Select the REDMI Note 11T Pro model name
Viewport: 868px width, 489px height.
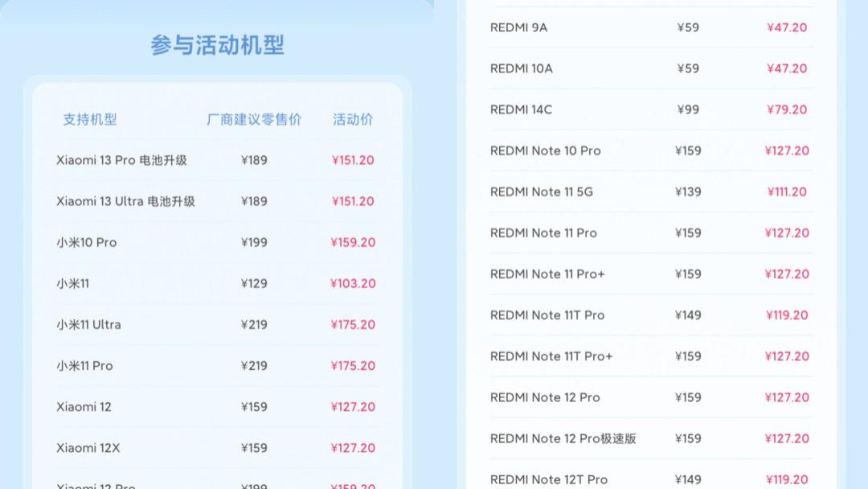[x=547, y=315]
